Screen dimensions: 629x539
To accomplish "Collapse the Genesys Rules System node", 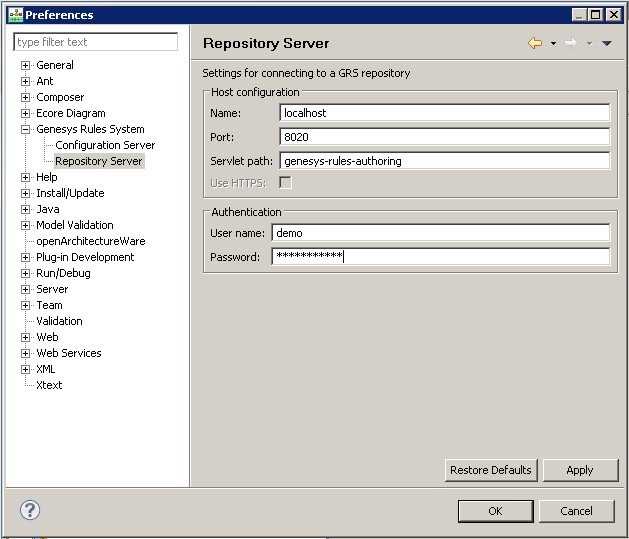I will (26, 129).
